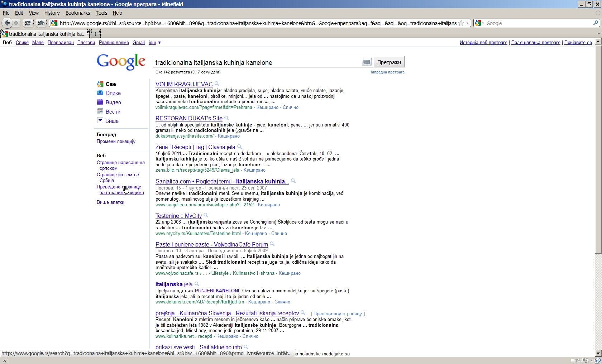
Task: Open the History menu
Action: 52,13
